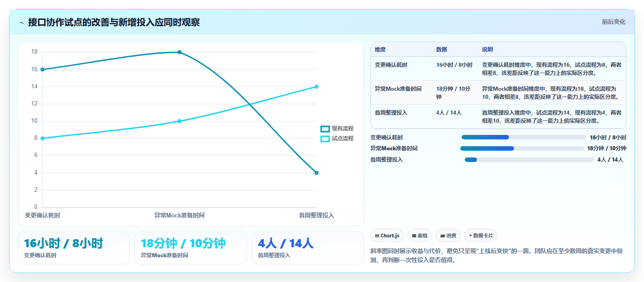Click the Chart.js tag
This screenshot has height=282, width=644.
[387, 236]
